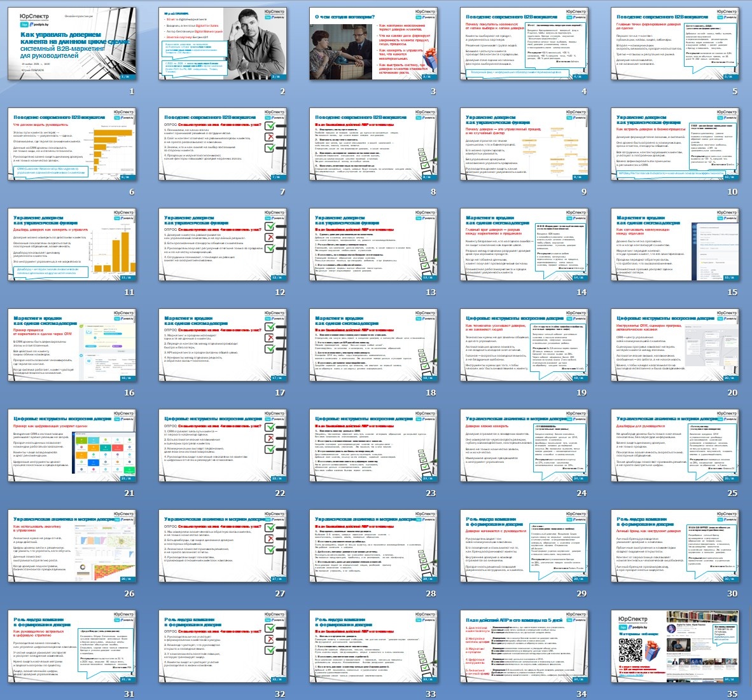Select slide 17 thumbnail
This screenshot has width=752, height=700.
pyautogui.click(x=223, y=345)
